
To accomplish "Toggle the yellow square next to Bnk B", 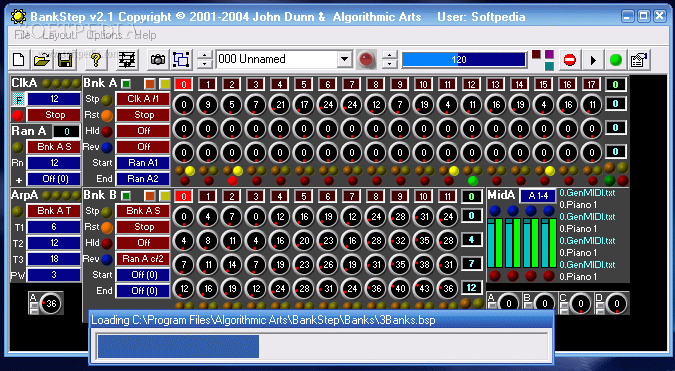I will [x=164, y=196].
